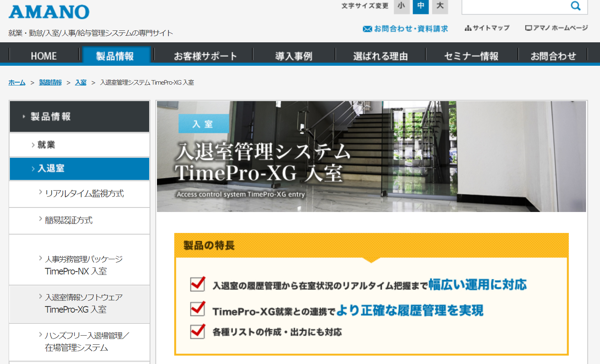The width and height of the screenshot is (600, 364).
Task: Open the お客様サポート menu item
Action: pos(205,56)
